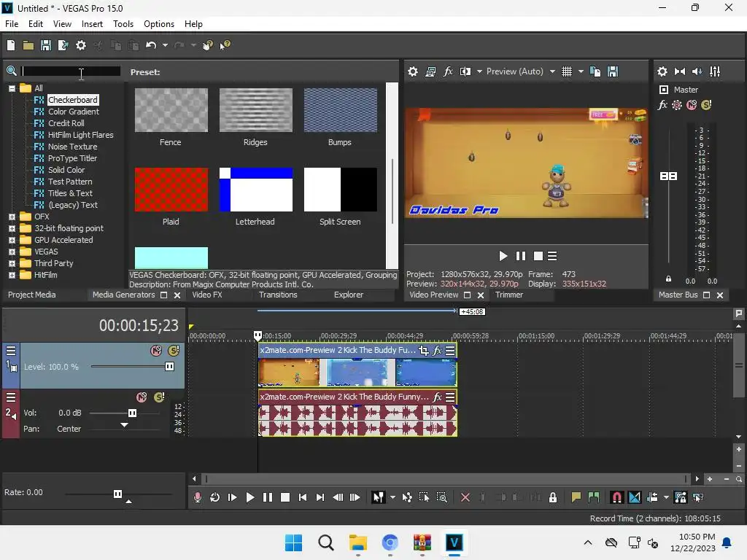Image resolution: width=747 pixels, height=560 pixels.
Task: Switch to the Trimmer tab
Action: [508, 295]
